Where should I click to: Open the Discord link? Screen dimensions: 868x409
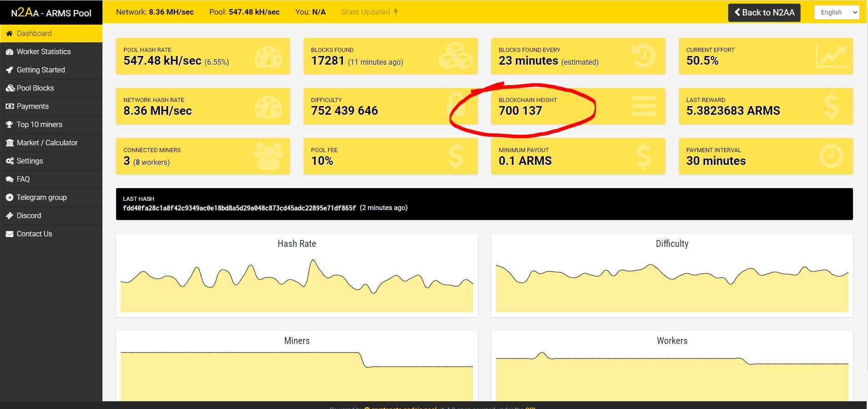51,215
